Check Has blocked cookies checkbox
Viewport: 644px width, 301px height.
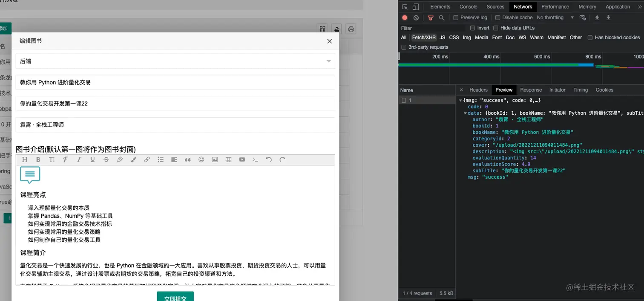590,38
